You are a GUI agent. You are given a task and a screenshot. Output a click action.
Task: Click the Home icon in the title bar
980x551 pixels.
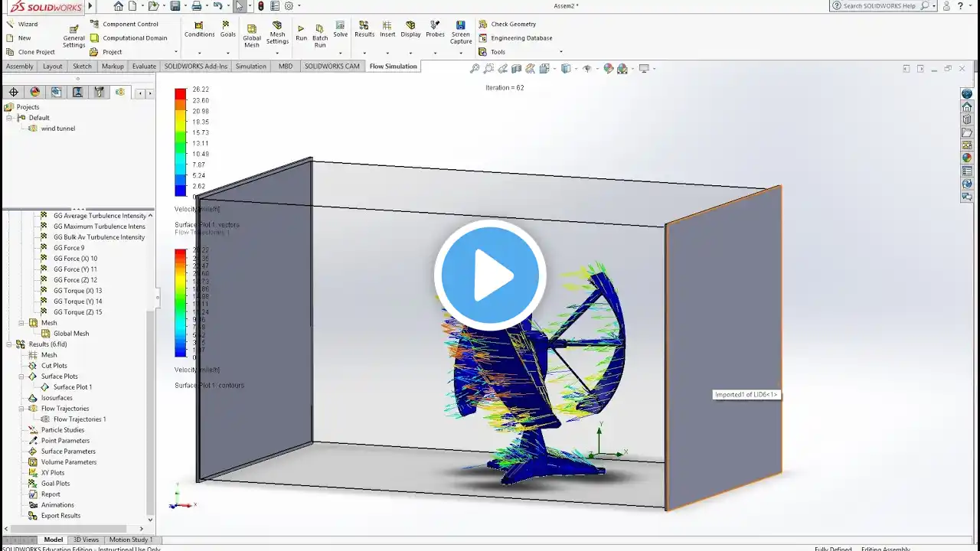tap(118, 6)
